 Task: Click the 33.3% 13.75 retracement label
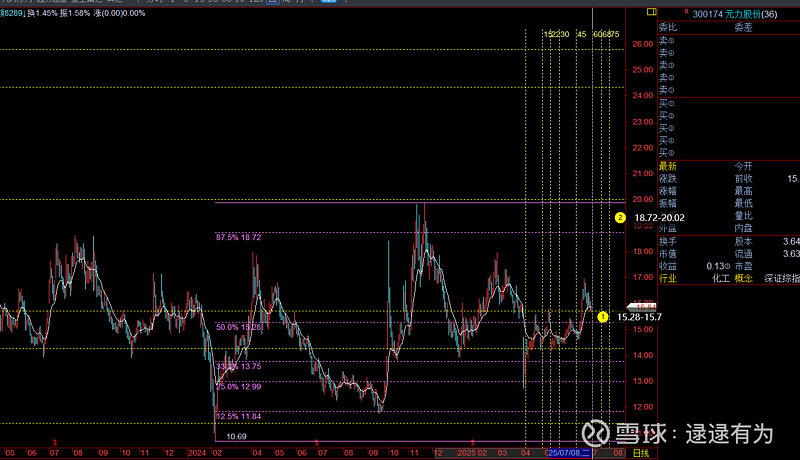[238, 366]
